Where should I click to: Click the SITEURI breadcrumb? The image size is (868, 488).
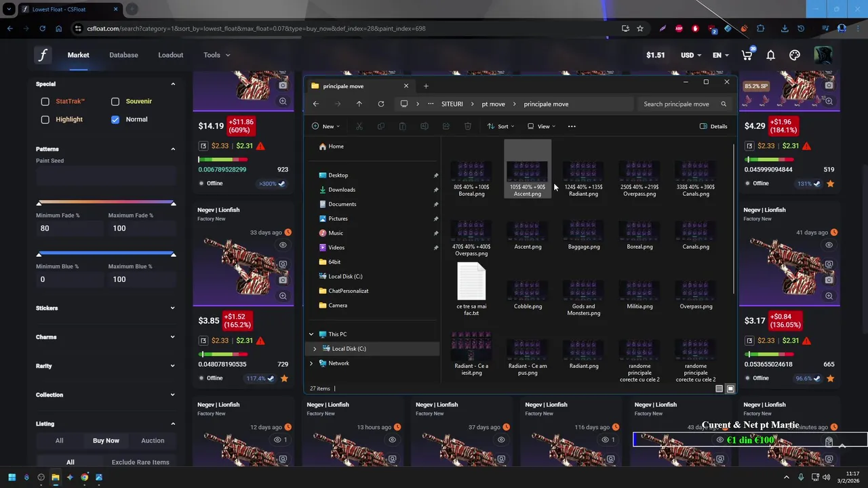pos(452,104)
